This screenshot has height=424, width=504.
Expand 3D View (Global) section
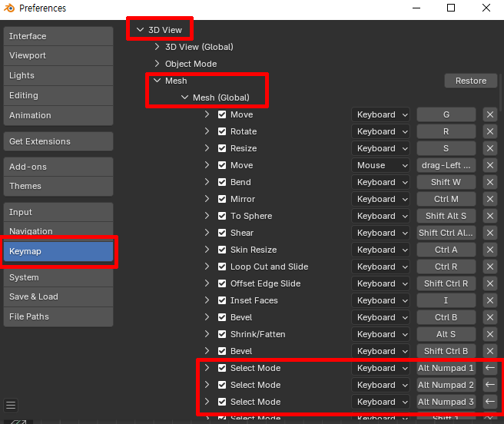157,47
